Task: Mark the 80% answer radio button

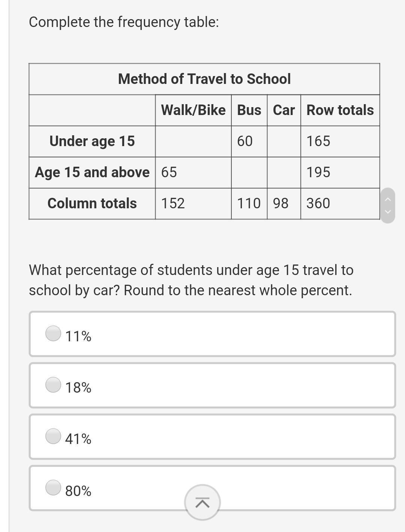Action: coord(53,487)
